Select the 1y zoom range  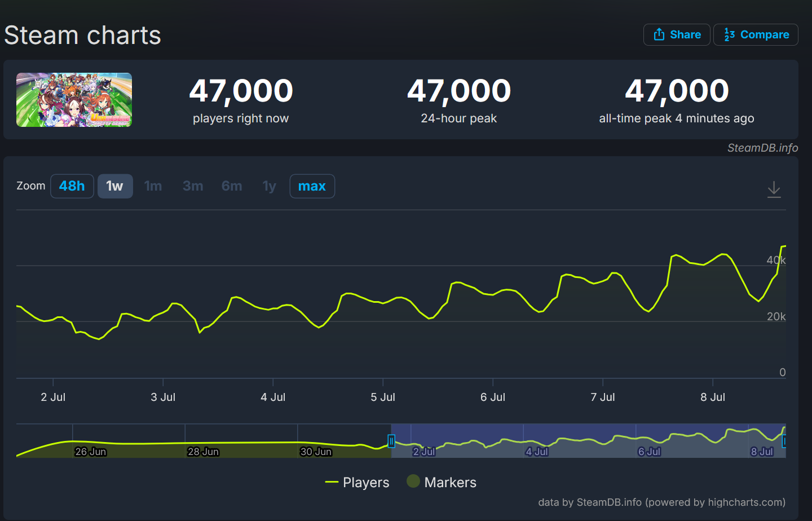pos(270,186)
